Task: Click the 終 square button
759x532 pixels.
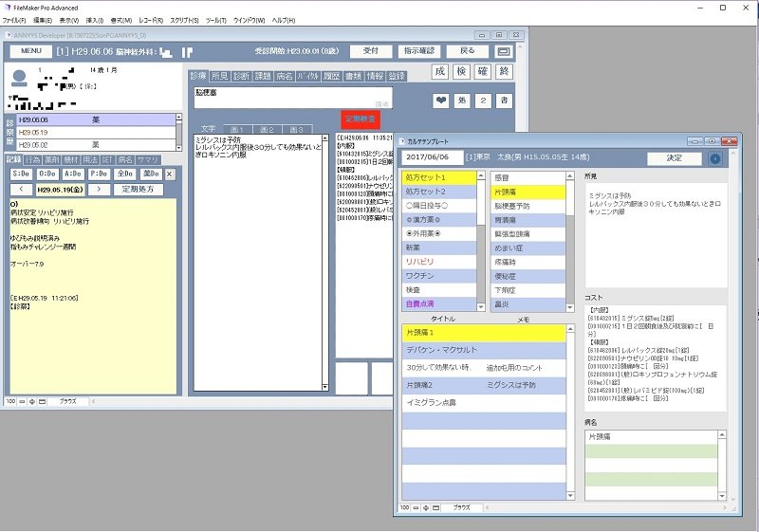Action: click(x=504, y=71)
